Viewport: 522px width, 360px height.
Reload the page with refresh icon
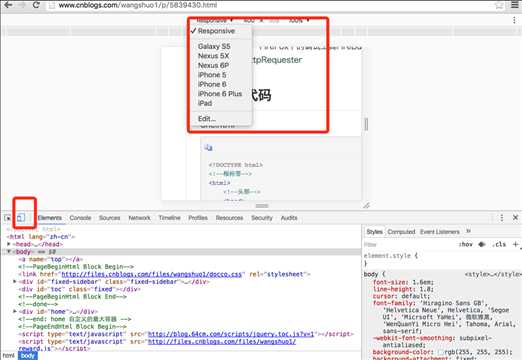36,5
